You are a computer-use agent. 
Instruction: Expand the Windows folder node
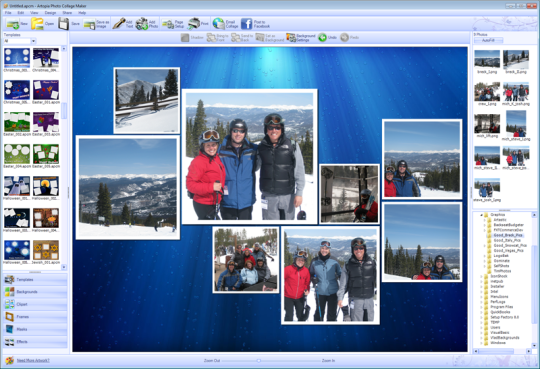pos(481,343)
